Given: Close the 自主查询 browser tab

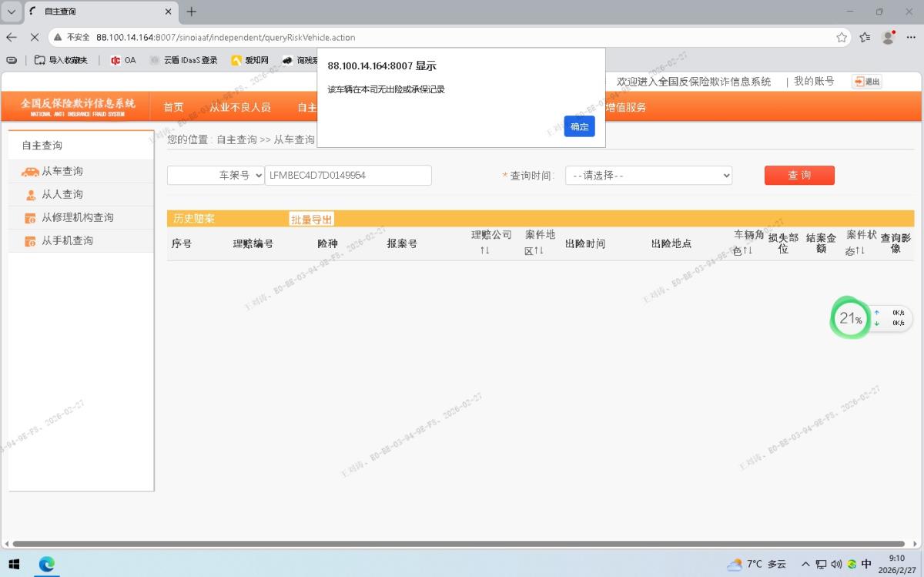Looking at the screenshot, I should (x=169, y=12).
